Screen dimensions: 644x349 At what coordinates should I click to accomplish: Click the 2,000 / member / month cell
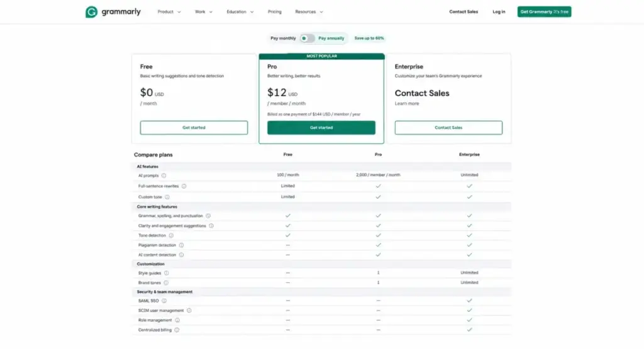[x=378, y=175]
